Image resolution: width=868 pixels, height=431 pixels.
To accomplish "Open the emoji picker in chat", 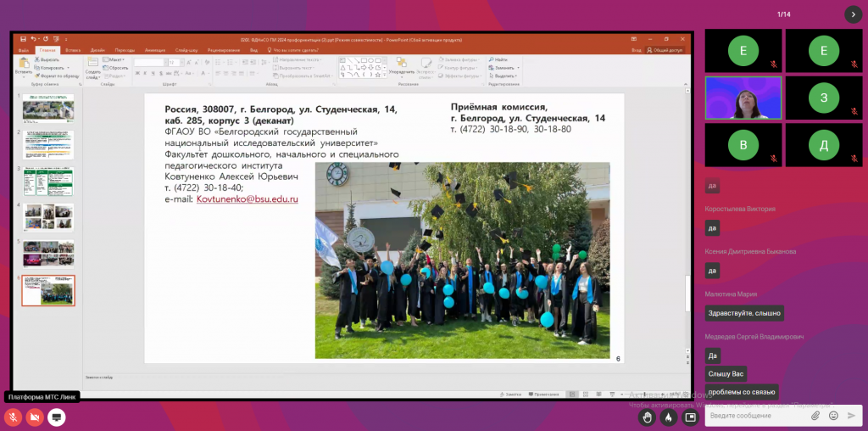I will [833, 416].
